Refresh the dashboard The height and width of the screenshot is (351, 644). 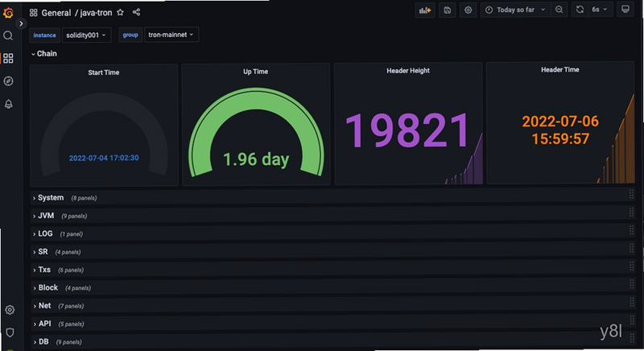[580, 10]
